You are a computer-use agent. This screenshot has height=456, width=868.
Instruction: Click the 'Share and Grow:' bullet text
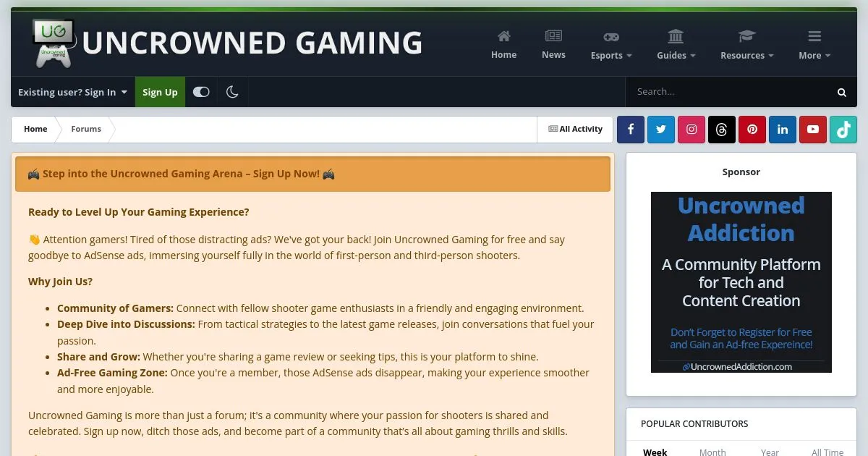pos(99,357)
